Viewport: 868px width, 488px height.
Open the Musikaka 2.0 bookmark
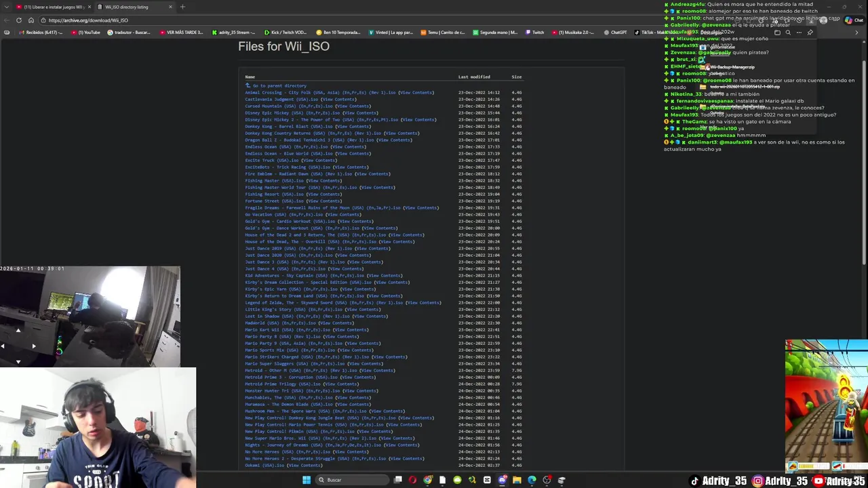[573, 33]
